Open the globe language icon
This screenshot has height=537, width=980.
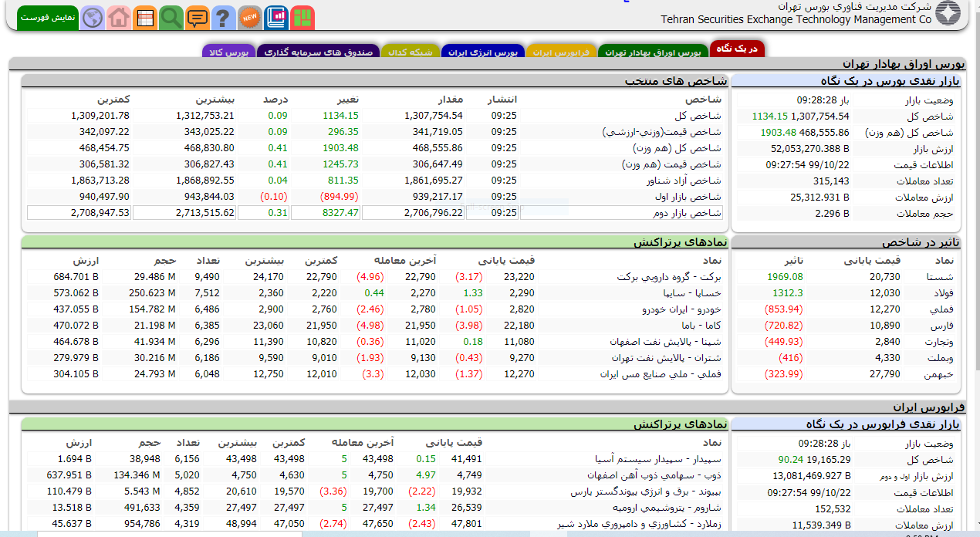tap(93, 18)
